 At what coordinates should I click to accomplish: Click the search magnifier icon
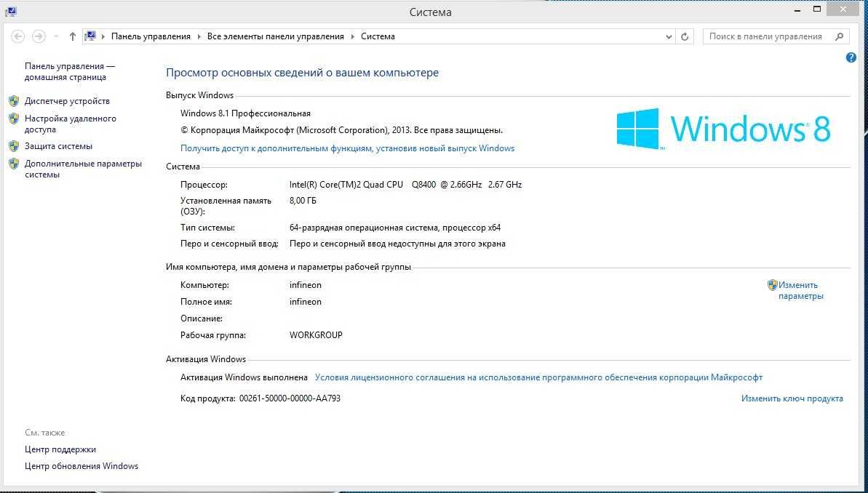839,36
